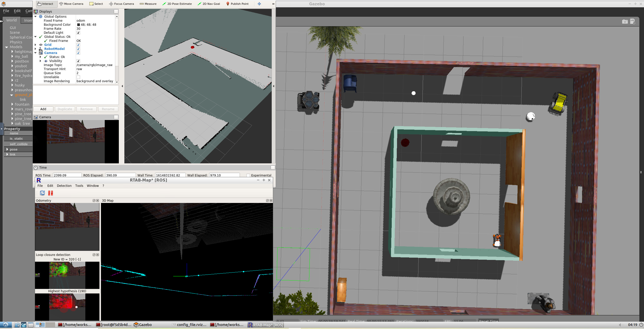
Task: Click the ROS Time field
Action: [x=67, y=175]
